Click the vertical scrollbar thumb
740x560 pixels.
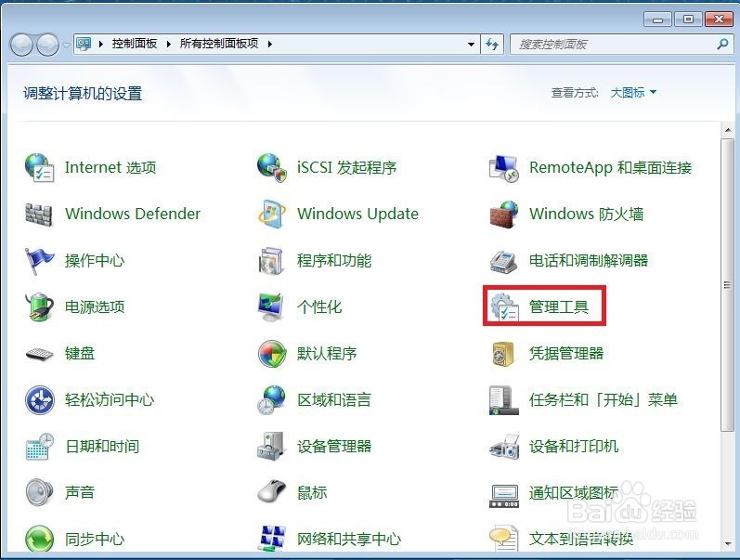point(727,284)
